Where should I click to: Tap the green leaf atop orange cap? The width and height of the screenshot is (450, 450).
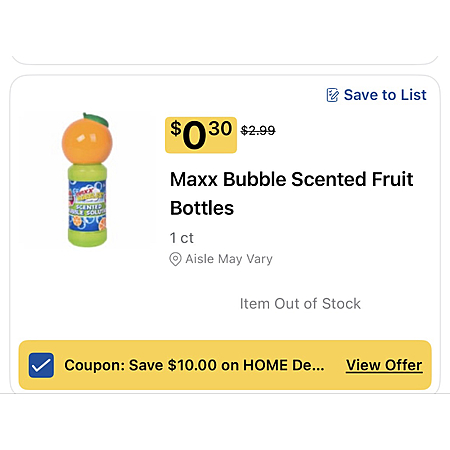pos(96,119)
